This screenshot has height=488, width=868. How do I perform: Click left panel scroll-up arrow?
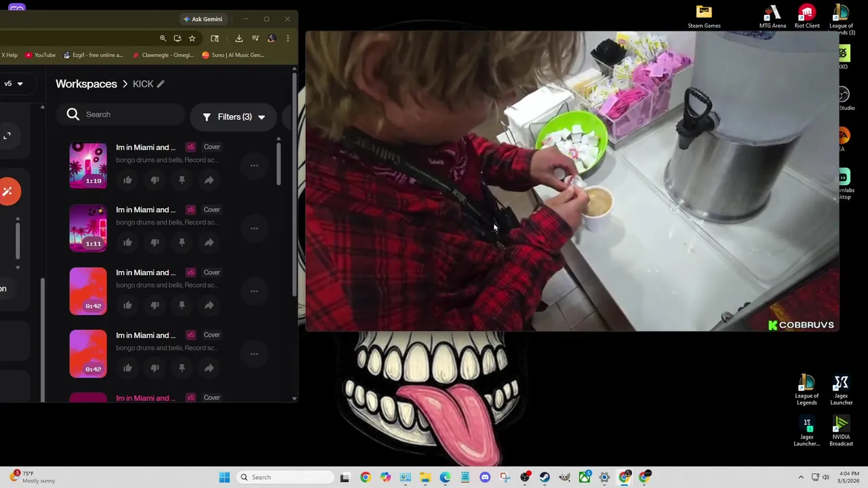(x=42, y=107)
